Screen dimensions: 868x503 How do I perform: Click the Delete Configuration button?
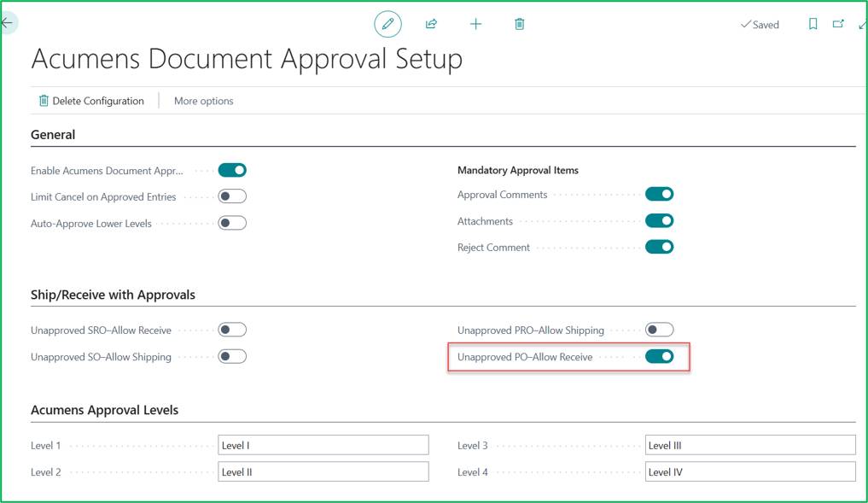[91, 101]
